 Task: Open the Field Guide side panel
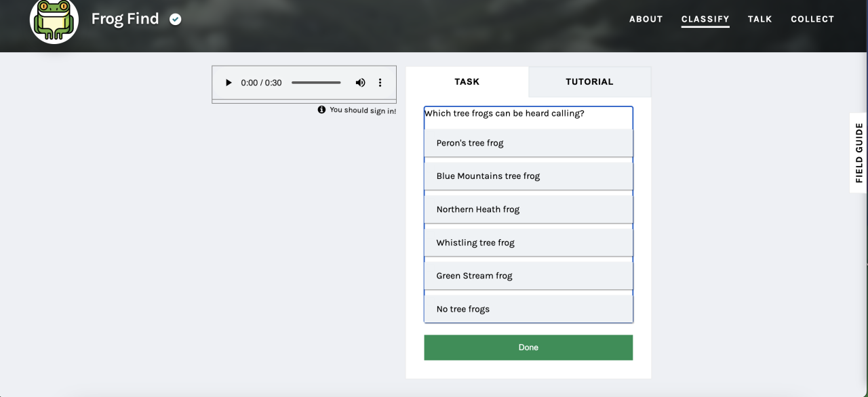coord(859,152)
